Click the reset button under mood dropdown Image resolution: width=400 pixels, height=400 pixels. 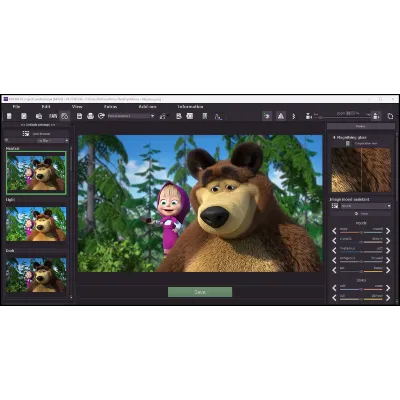(x=361, y=214)
